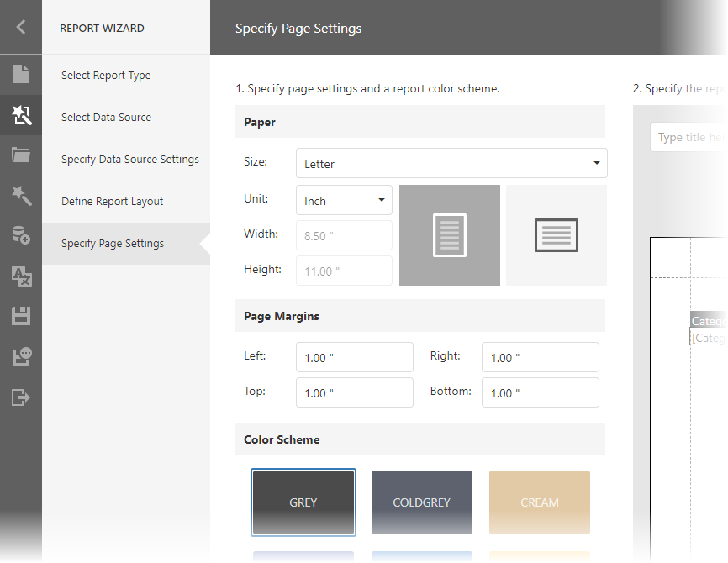The image size is (728, 563).
Task: Select the Cream color scheme
Action: tap(540, 502)
